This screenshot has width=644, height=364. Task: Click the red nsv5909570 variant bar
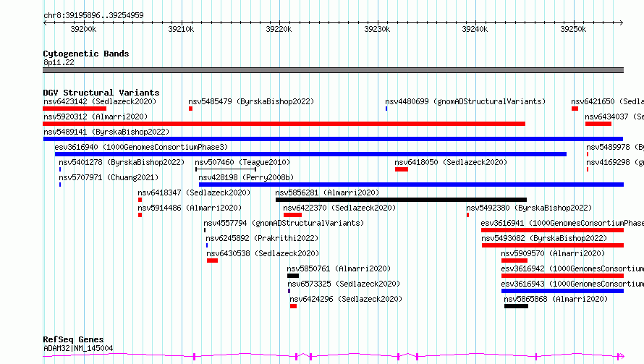[x=514, y=261]
